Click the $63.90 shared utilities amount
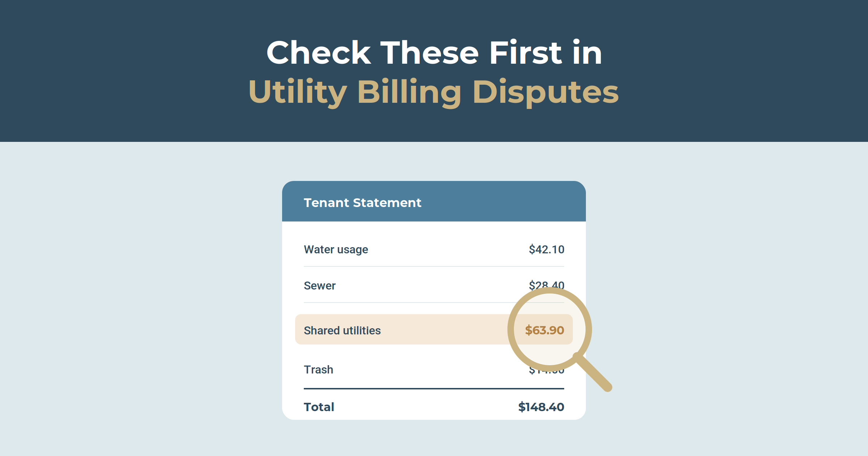The height and width of the screenshot is (456, 868). tap(544, 330)
